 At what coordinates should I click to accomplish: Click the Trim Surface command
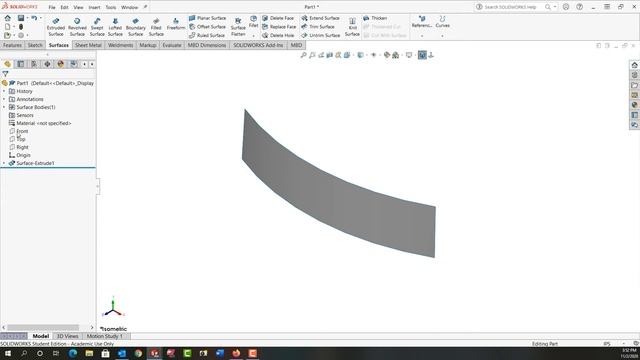pos(318,27)
